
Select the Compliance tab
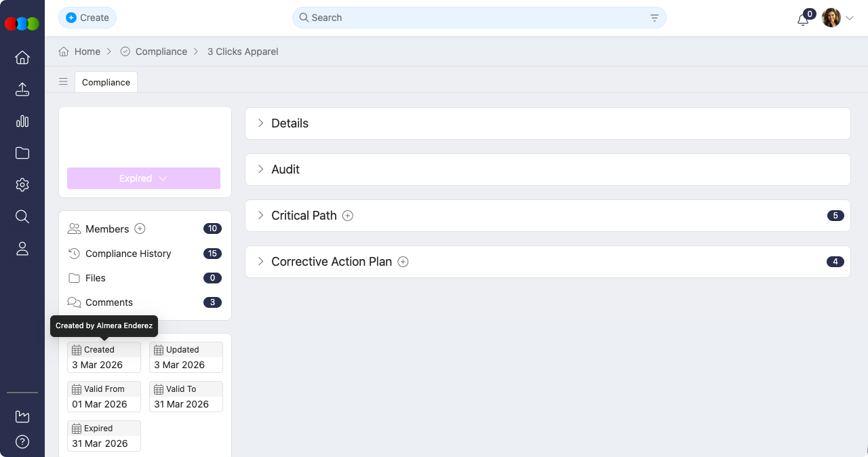point(106,83)
